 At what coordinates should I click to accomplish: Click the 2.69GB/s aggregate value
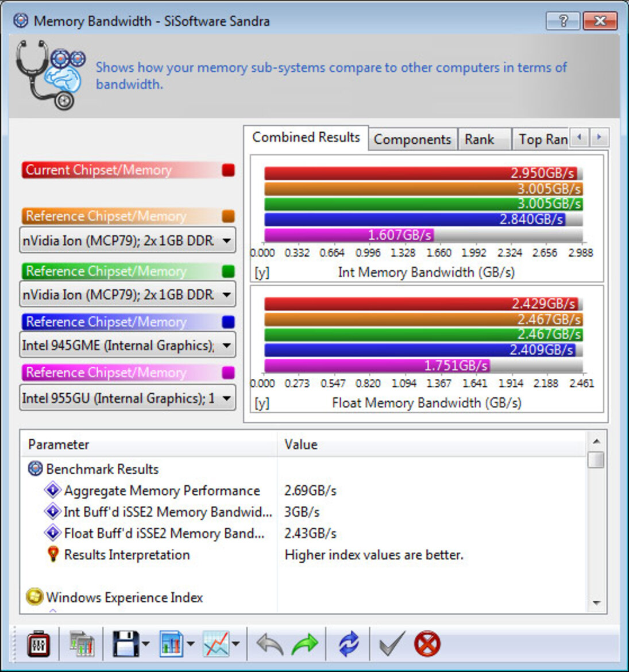310,490
